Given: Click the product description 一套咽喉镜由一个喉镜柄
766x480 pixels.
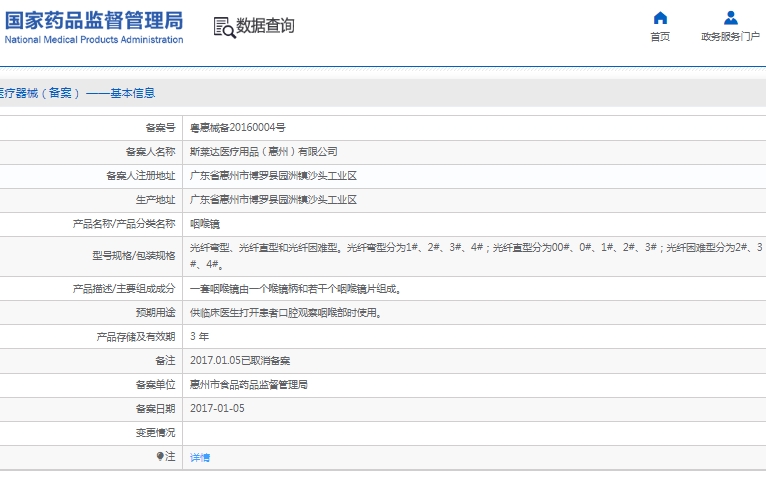Looking at the screenshot, I should [296, 289].
